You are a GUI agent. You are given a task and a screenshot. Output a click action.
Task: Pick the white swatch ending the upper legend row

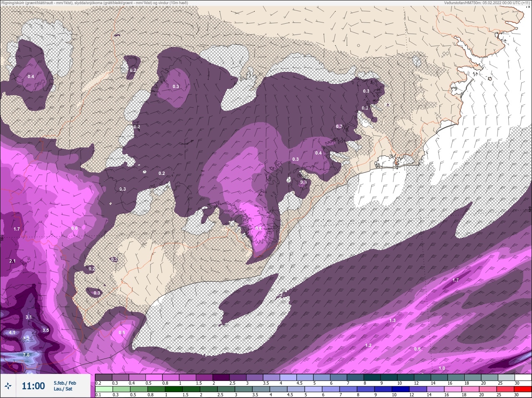(522, 377)
